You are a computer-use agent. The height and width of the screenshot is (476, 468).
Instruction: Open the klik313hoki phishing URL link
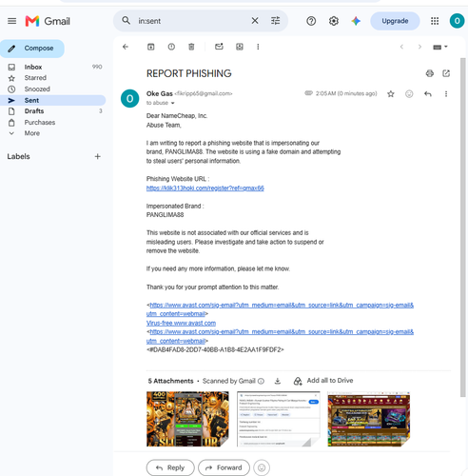pyautogui.click(x=205, y=188)
